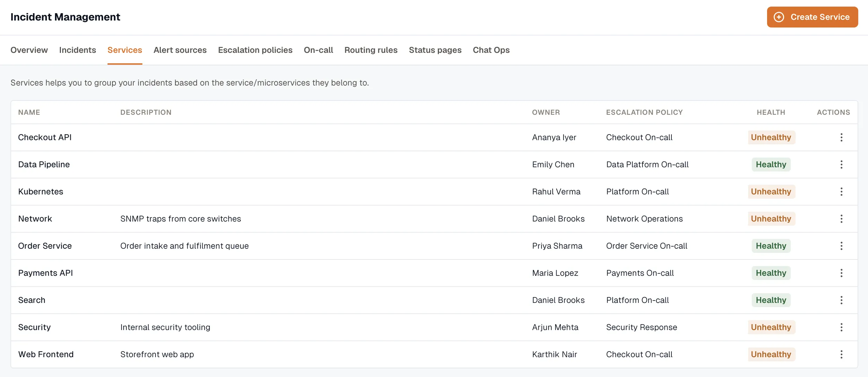
Task: Open actions menu for Security row
Action: (x=841, y=327)
